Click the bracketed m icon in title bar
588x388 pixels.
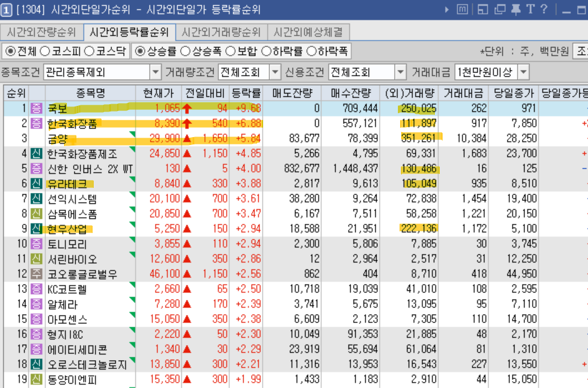point(463,9)
